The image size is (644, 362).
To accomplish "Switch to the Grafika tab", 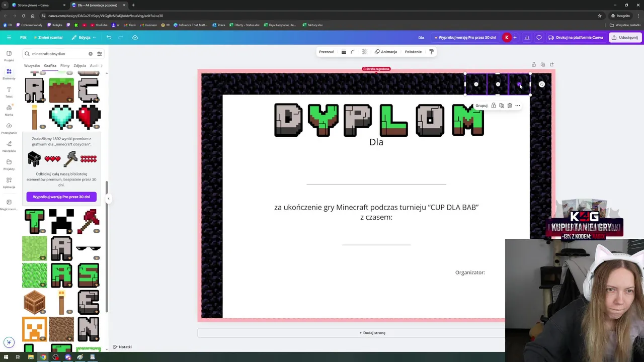I will 50,65.
